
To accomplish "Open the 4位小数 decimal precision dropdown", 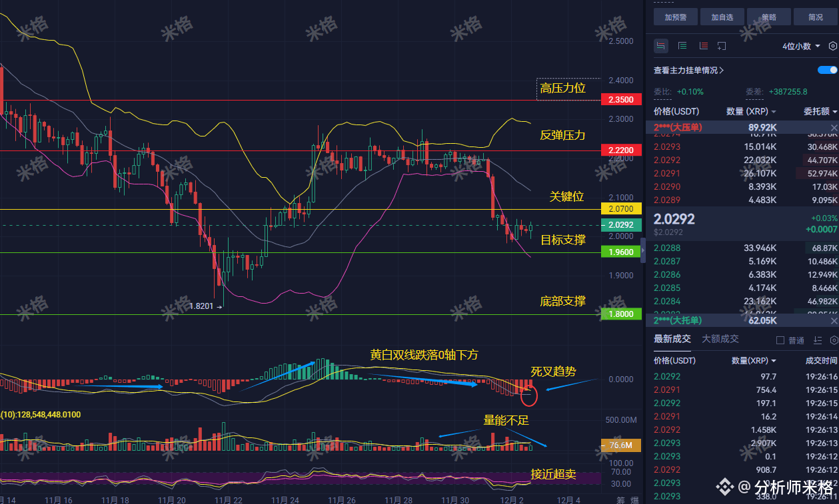I will click(802, 46).
